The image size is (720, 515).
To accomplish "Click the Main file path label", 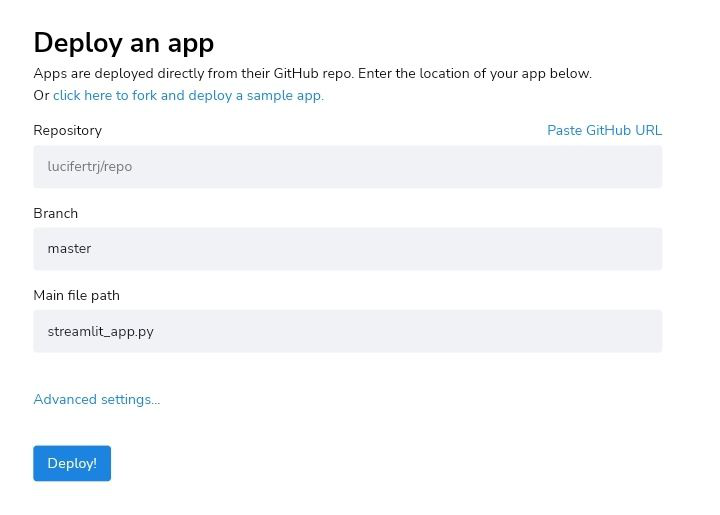I will coord(76,296).
